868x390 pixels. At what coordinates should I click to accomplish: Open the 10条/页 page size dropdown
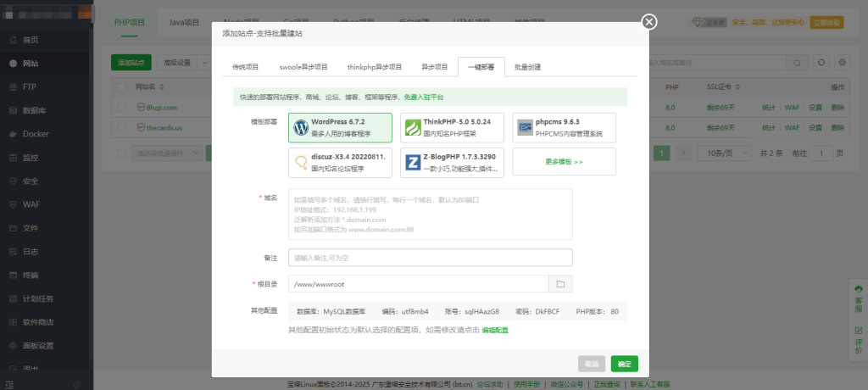pos(724,153)
